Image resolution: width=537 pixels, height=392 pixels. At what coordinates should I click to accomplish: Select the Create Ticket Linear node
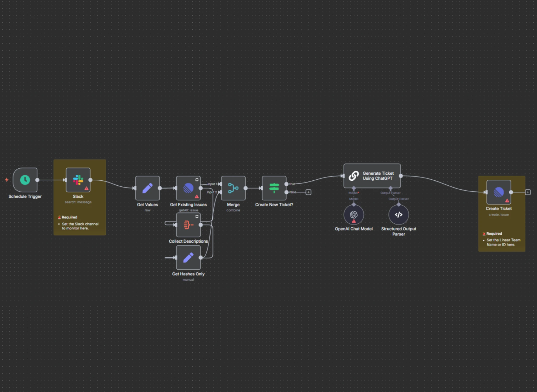pos(499,192)
